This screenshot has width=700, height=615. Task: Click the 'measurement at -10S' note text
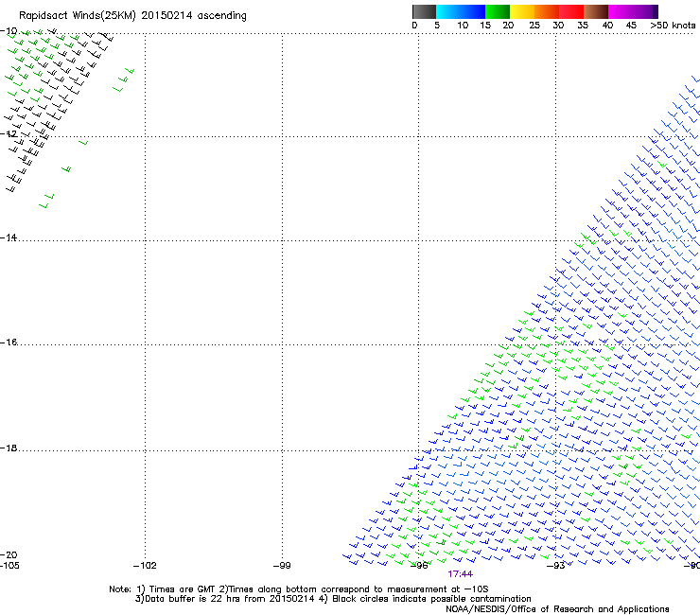438,589
